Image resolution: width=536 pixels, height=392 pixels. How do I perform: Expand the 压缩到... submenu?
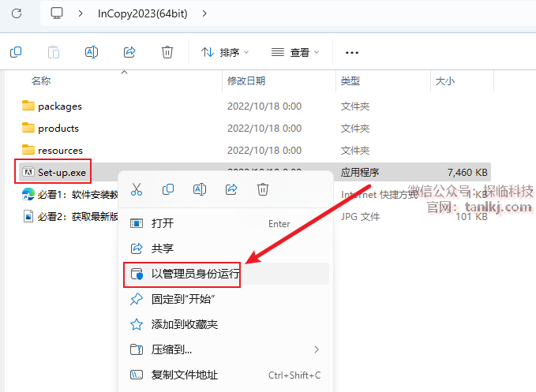point(226,349)
